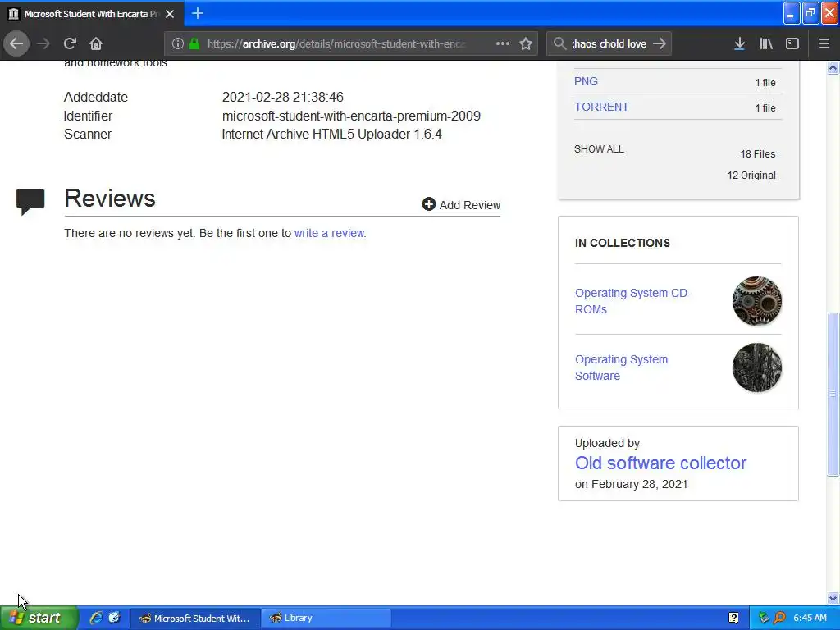This screenshot has height=630, width=840.
Task: Toggle the sidebar view
Action: coord(792,43)
